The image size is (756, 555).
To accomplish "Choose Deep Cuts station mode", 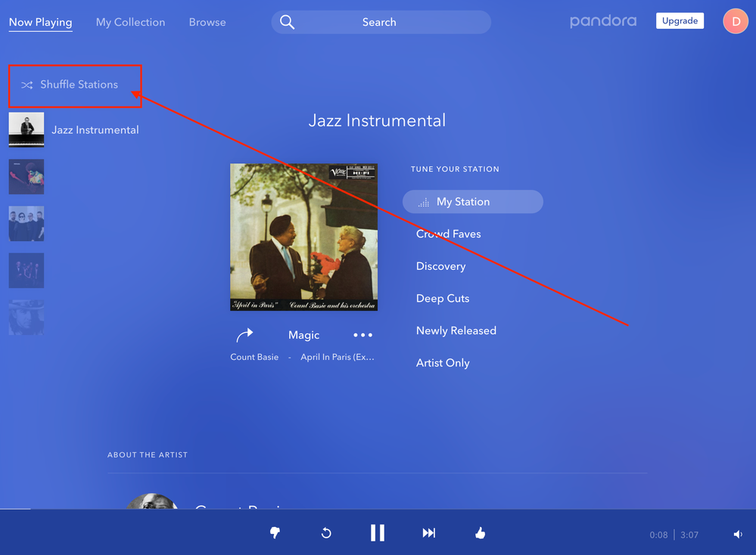I will point(443,299).
